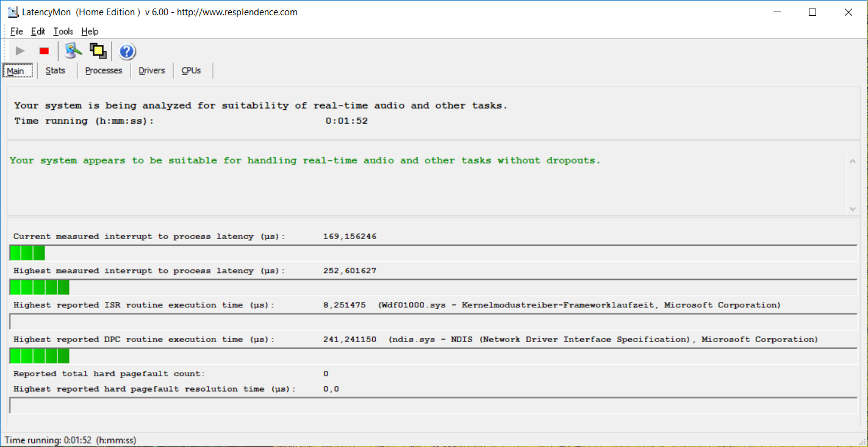The height and width of the screenshot is (447, 868).
Task: Click the grayed-out Start monitor play icon
Action: tap(20, 51)
